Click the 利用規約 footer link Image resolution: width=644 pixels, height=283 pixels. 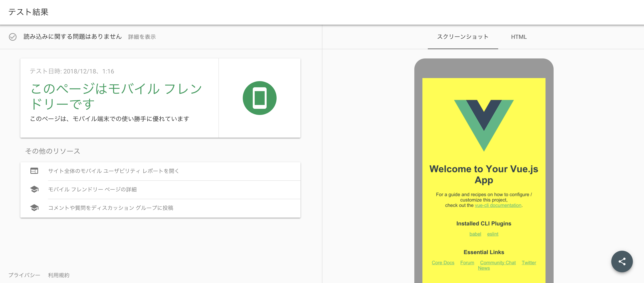click(x=58, y=275)
